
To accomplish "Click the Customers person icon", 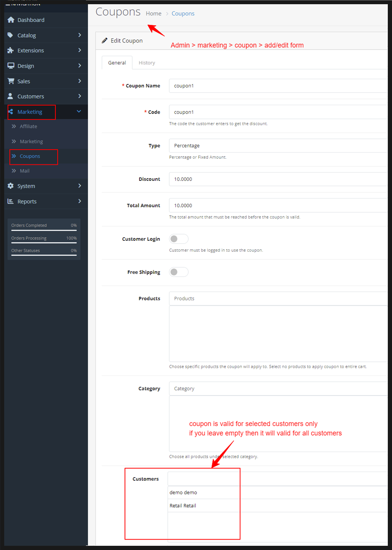I will [x=10, y=96].
